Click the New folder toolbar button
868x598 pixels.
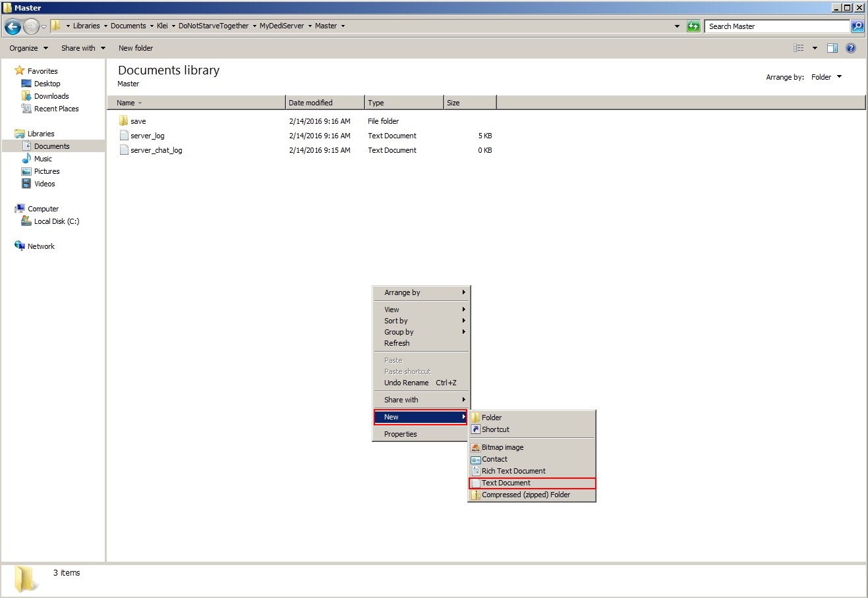point(136,48)
